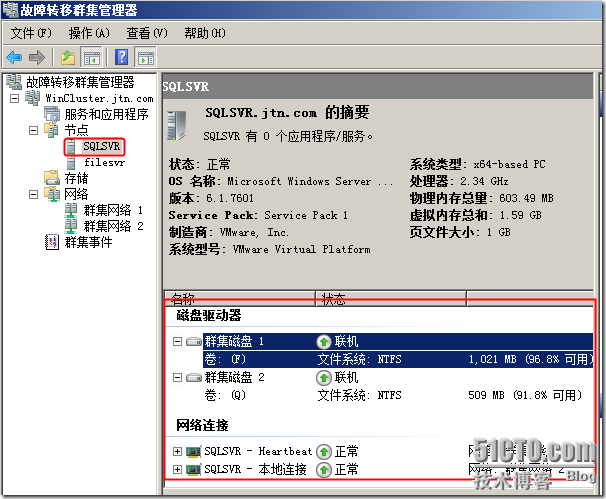Click the 物理内存总量 603.49 MB entry
606x499 pixels.
pyautogui.click(x=482, y=198)
